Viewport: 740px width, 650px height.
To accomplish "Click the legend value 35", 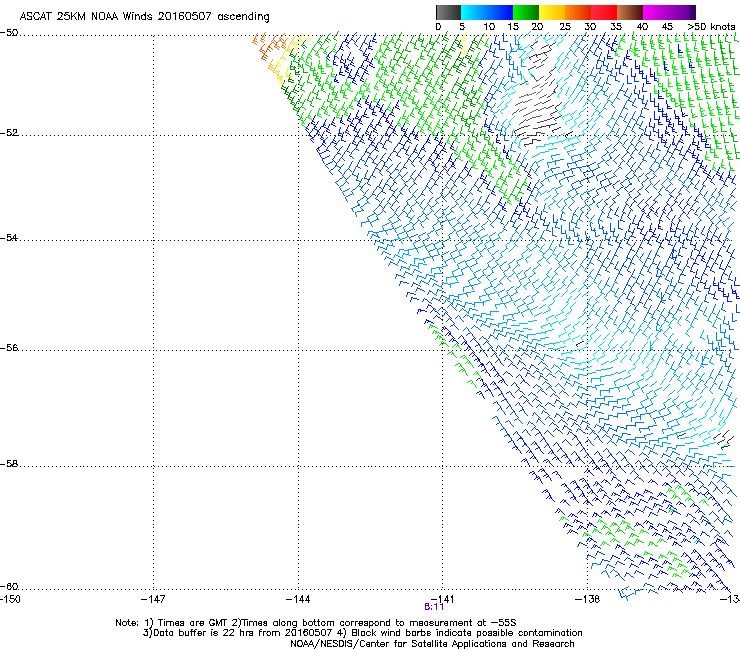I will coord(616,27).
